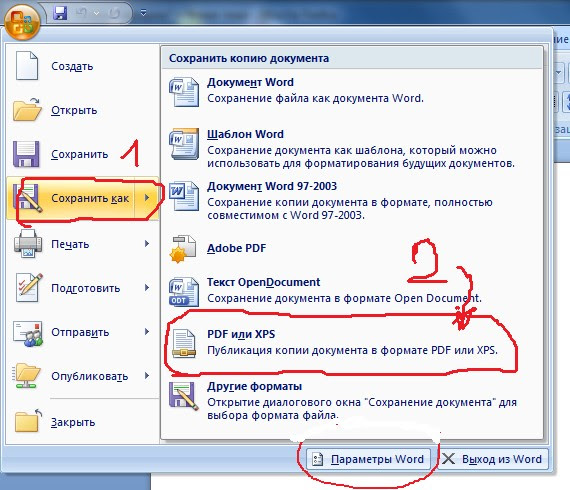Click the Параметры Word button
570x490 pixels.
pyautogui.click(x=368, y=459)
